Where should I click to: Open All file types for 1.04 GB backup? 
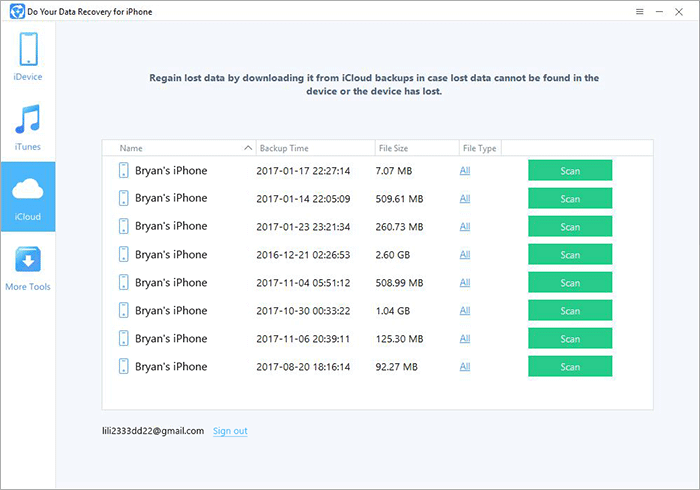tap(465, 311)
